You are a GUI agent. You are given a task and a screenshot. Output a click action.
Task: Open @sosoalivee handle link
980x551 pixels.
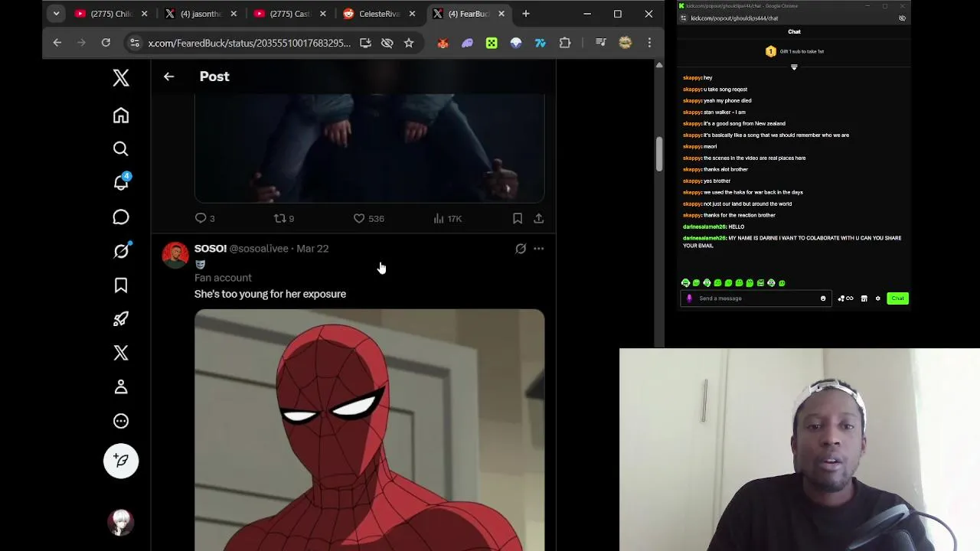pyautogui.click(x=259, y=249)
